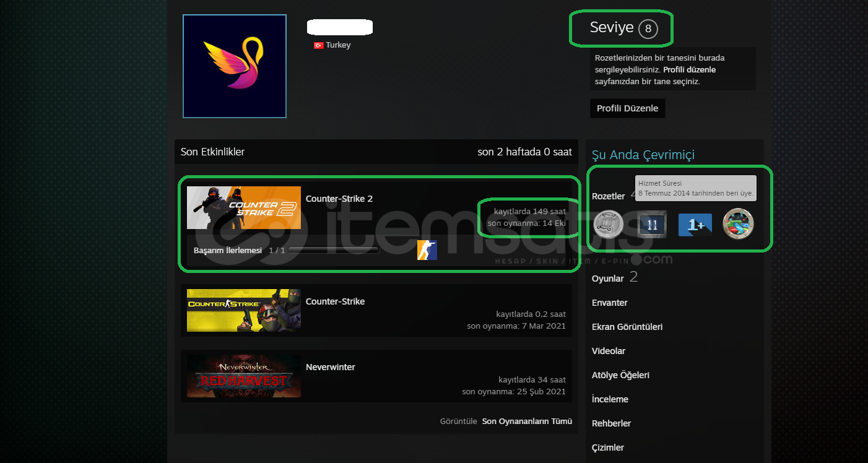
Task: Open Son Oynananların Tümü link
Action: [527, 422]
